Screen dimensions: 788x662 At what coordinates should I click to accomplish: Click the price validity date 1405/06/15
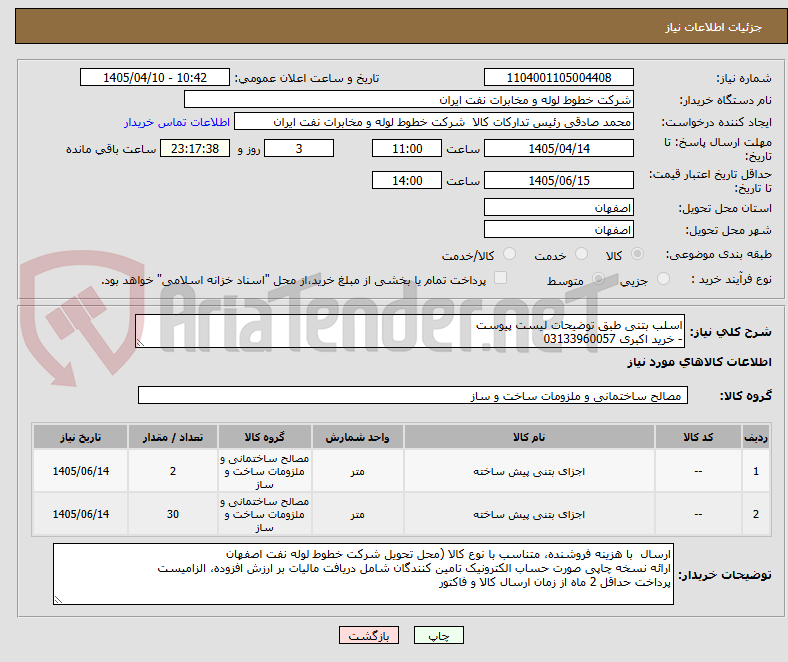(x=559, y=180)
